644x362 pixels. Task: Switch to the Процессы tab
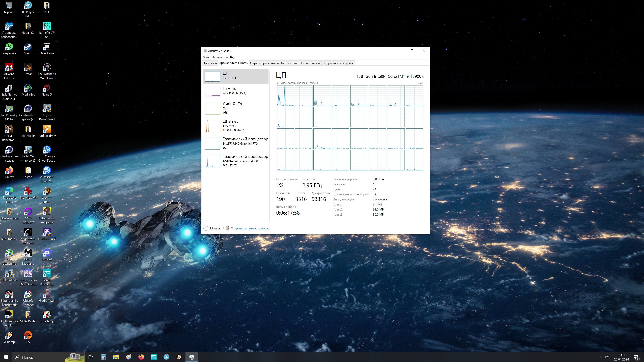point(209,63)
